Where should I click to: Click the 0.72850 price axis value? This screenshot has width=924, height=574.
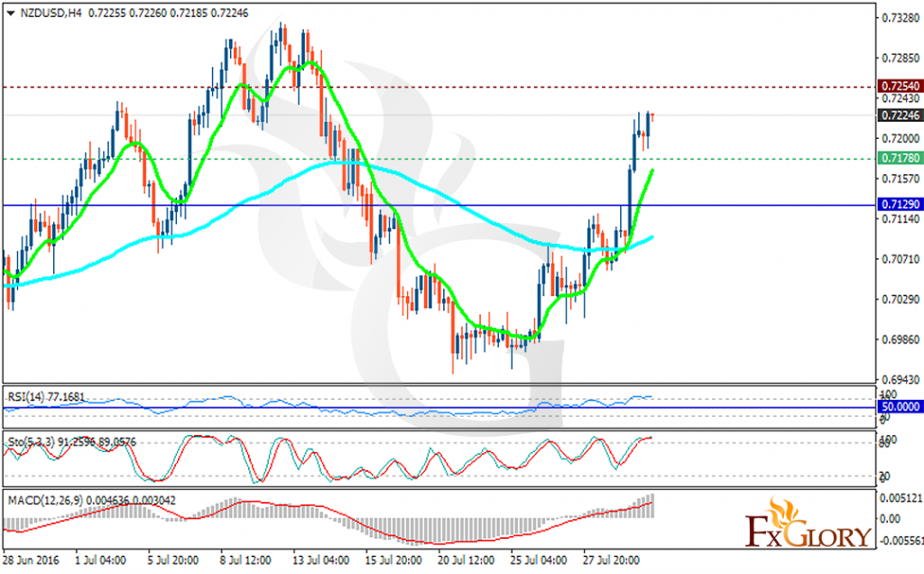(901, 58)
